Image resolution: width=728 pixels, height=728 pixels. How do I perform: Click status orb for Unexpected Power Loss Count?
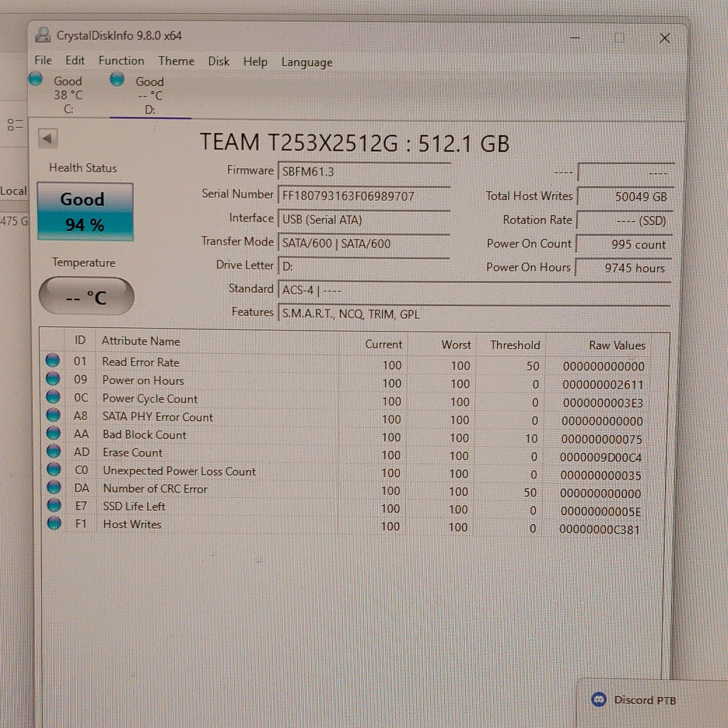coord(54,469)
